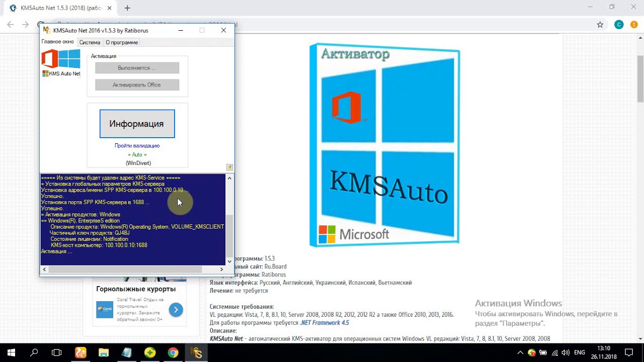Minimize the KMSAuto Net window
This screenshot has width=644, height=362.
coord(181,30)
